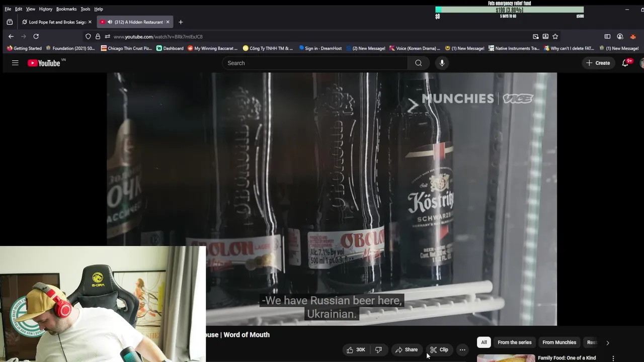Click the install/save page icon

(545, 36)
